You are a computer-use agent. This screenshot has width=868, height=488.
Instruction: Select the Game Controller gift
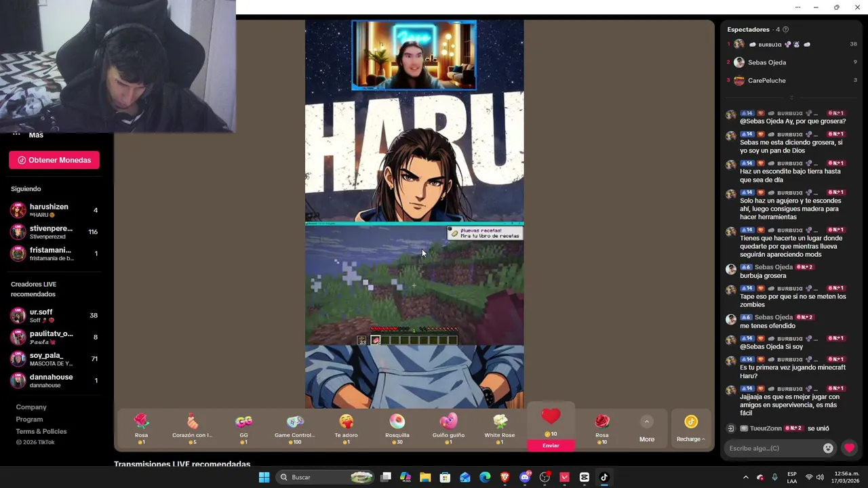click(x=294, y=429)
